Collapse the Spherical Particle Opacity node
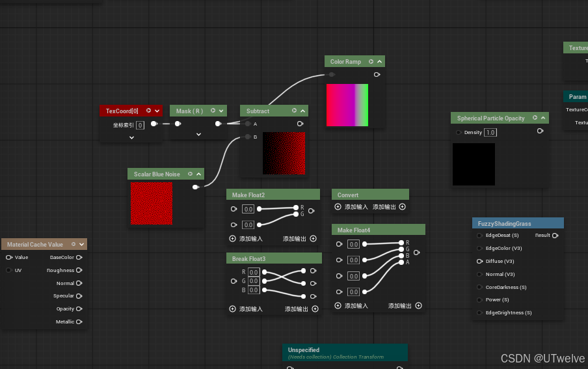This screenshot has height=369, width=588. (543, 118)
